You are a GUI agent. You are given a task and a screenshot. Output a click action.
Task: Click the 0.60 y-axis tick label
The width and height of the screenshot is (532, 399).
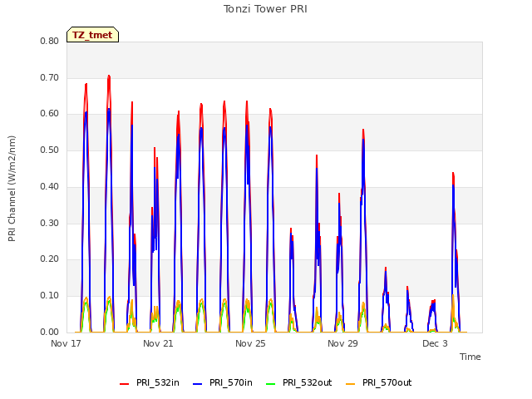[50, 113]
